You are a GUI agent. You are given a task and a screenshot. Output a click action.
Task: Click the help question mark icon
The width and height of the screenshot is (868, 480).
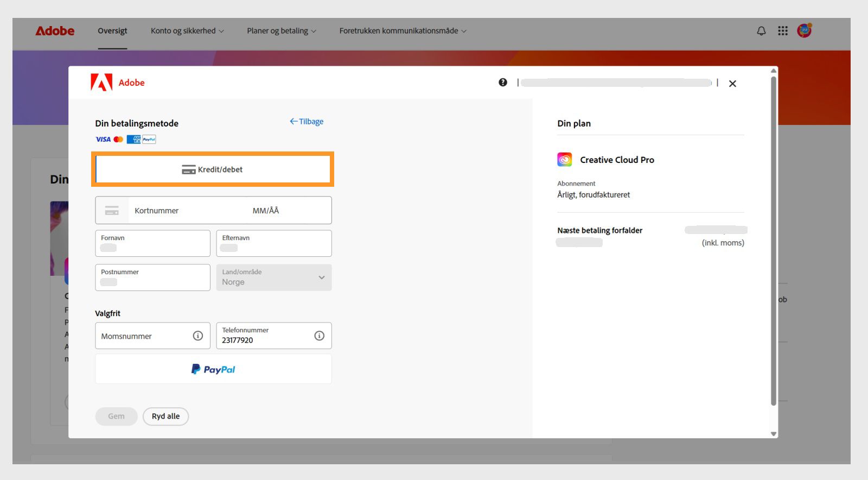coord(503,83)
